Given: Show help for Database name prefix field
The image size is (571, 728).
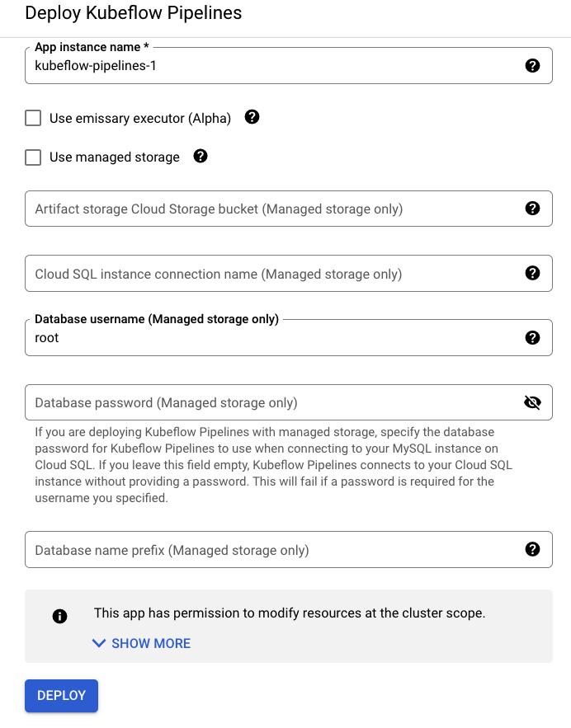Looking at the screenshot, I should 533,549.
